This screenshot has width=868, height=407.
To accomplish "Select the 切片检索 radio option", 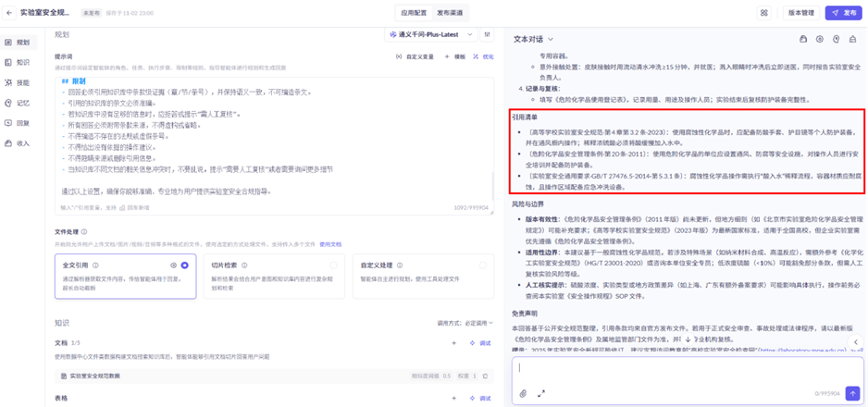I will (x=333, y=265).
